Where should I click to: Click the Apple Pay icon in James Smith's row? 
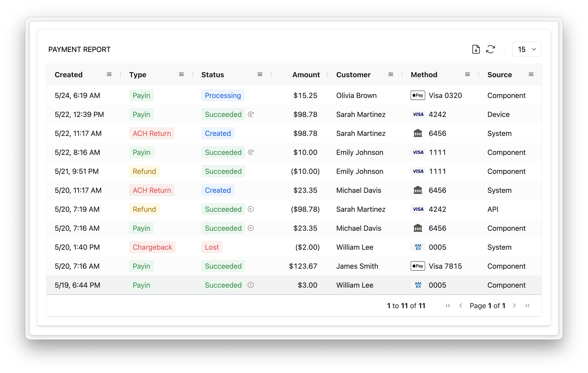[418, 266]
